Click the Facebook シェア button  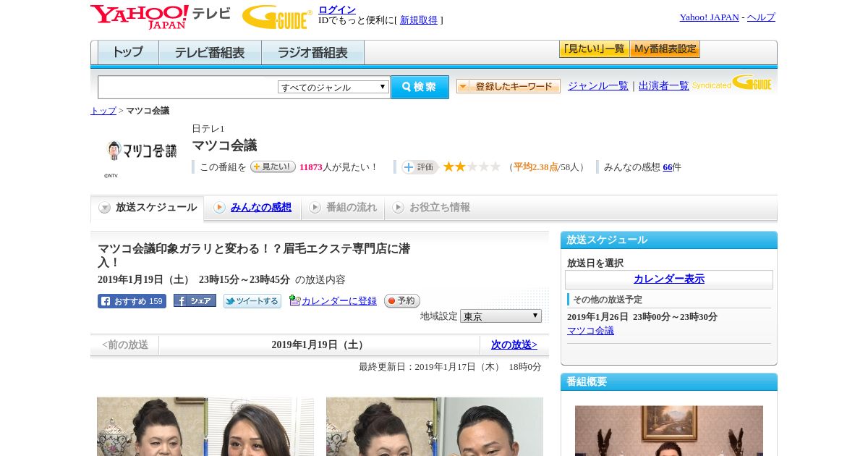click(195, 300)
